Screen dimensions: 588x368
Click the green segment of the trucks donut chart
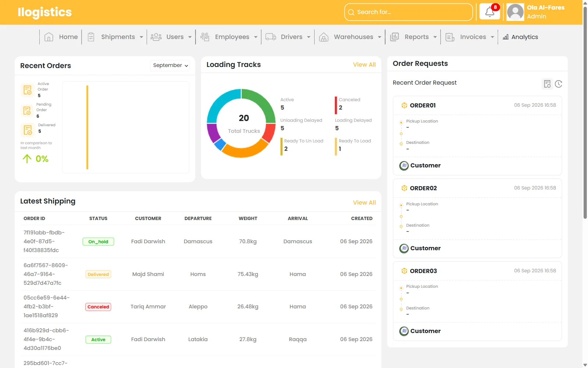point(262,102)
